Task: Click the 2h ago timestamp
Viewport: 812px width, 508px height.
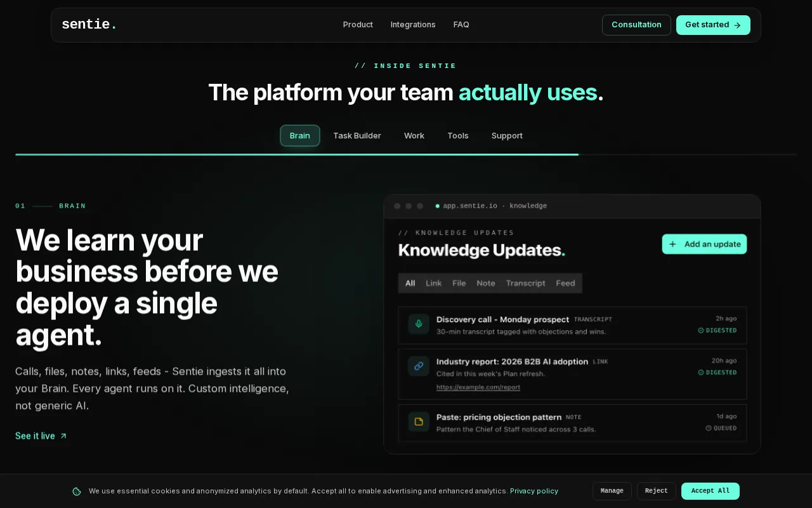Action: click(726, 319)
